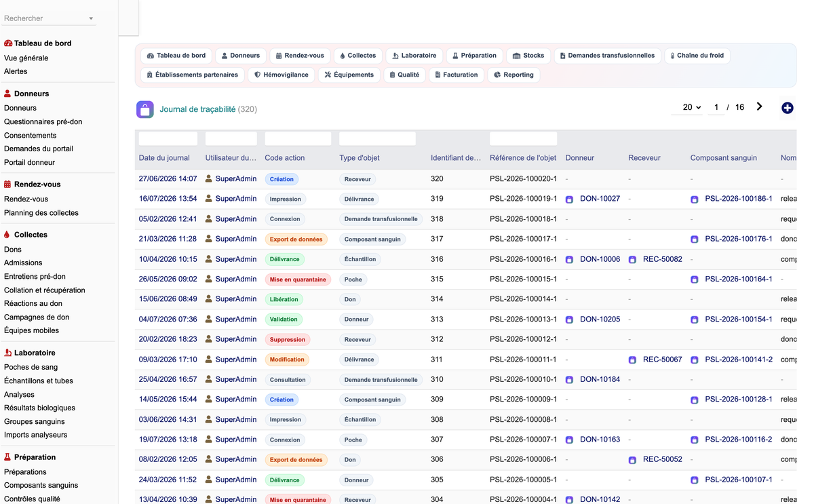814x504 pixels.
Task: Open the Demandes transfusionnelles tab
Action: (x=608, y=56)
